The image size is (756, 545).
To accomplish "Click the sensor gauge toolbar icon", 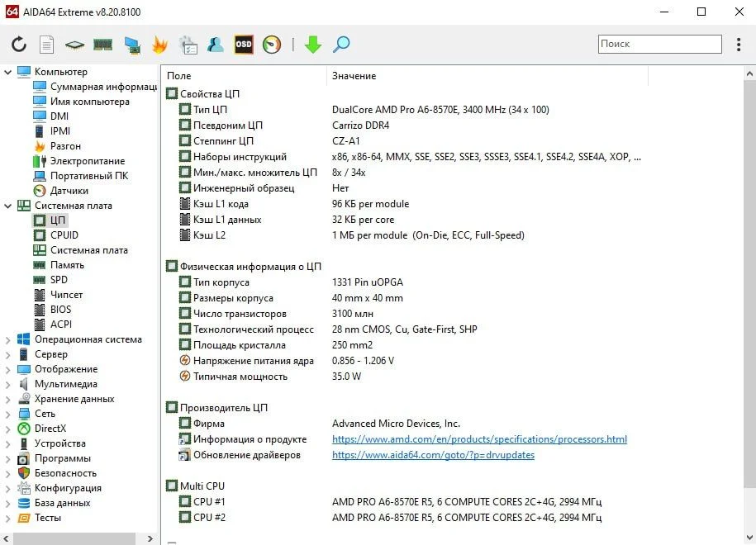I will click(272, 45).
